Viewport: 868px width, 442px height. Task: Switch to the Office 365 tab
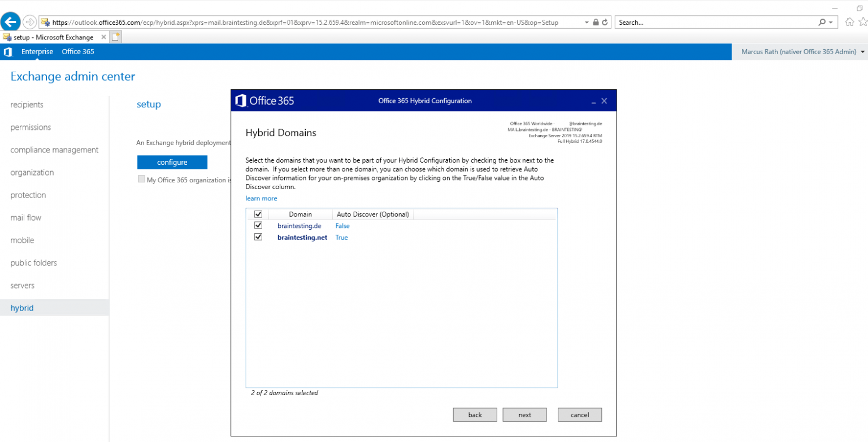coord(77,51)
